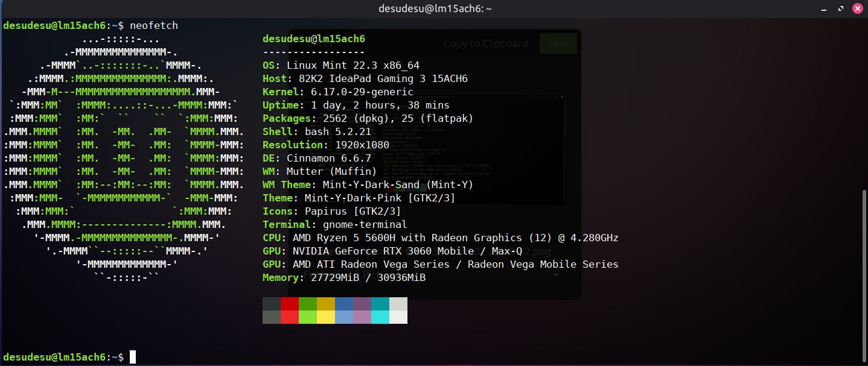The height and width of the screenshot is (366, 868).
Task: Click uptime "1 day, 2 hours, 38 mins"
Action: pos(380,106)
